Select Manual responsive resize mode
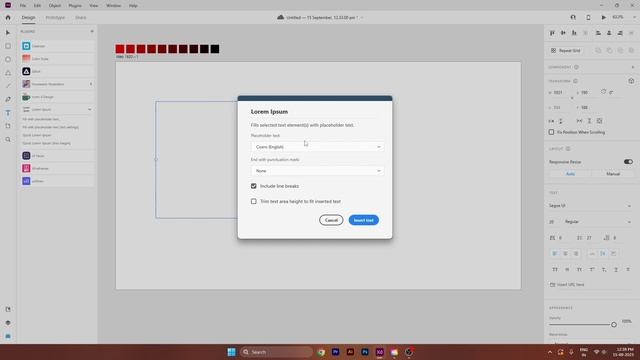 coord(613,174)
